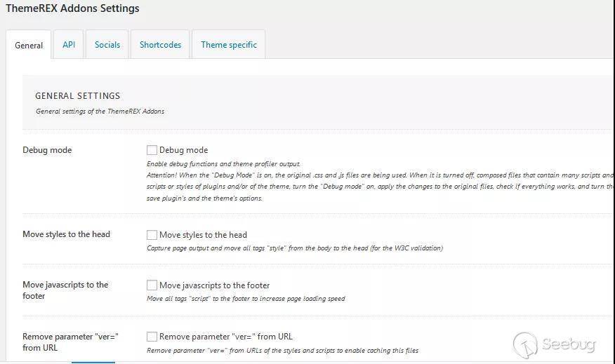Toggle the Remove parameter "ver=" from URL checkbox
The height and width of the screenshot is (364, 615).
(152, 337)
